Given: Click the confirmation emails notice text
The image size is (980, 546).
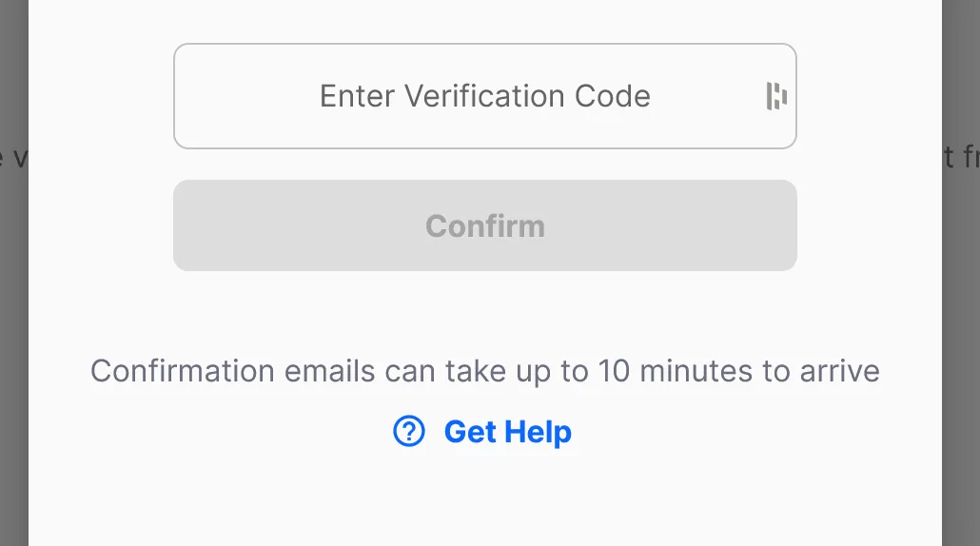Looking at the screenshot, I should coord(485,371).
